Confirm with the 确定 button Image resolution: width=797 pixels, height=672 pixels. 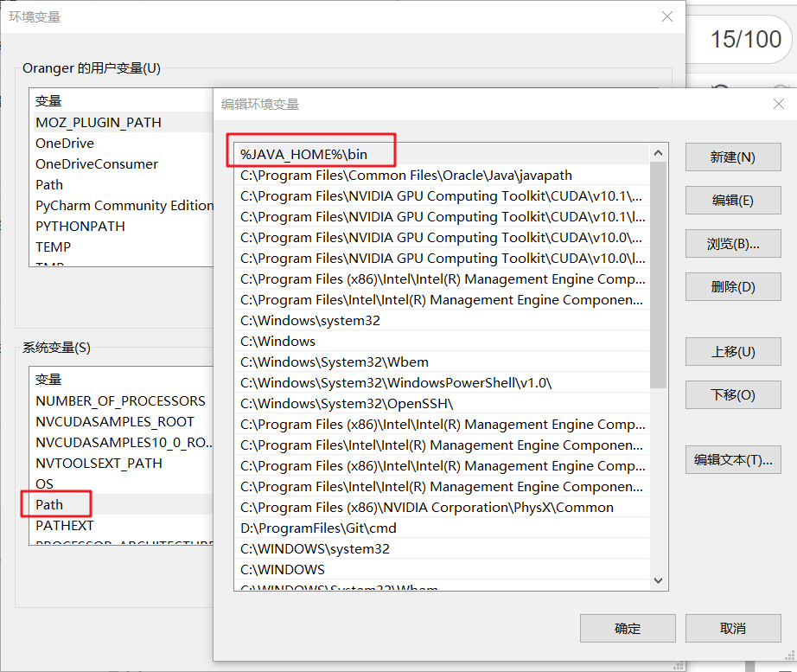click(x=628, y=628)
